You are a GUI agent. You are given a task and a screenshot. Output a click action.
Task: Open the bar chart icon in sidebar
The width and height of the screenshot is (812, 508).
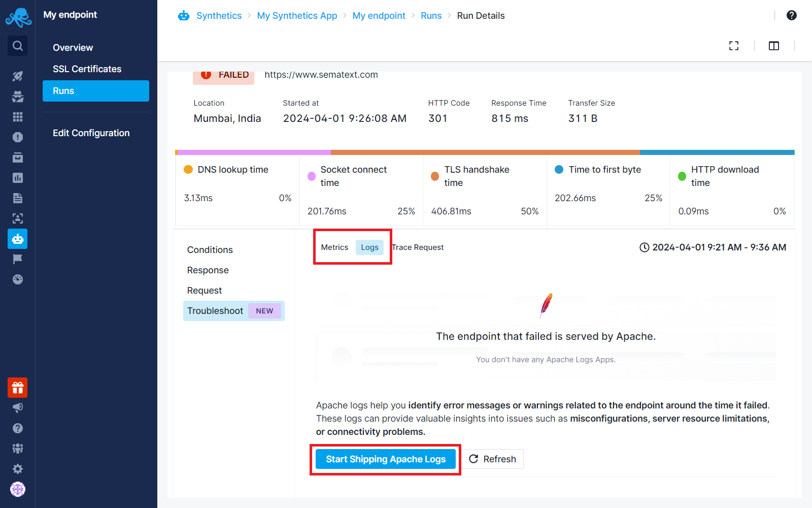tap(18, 178)
